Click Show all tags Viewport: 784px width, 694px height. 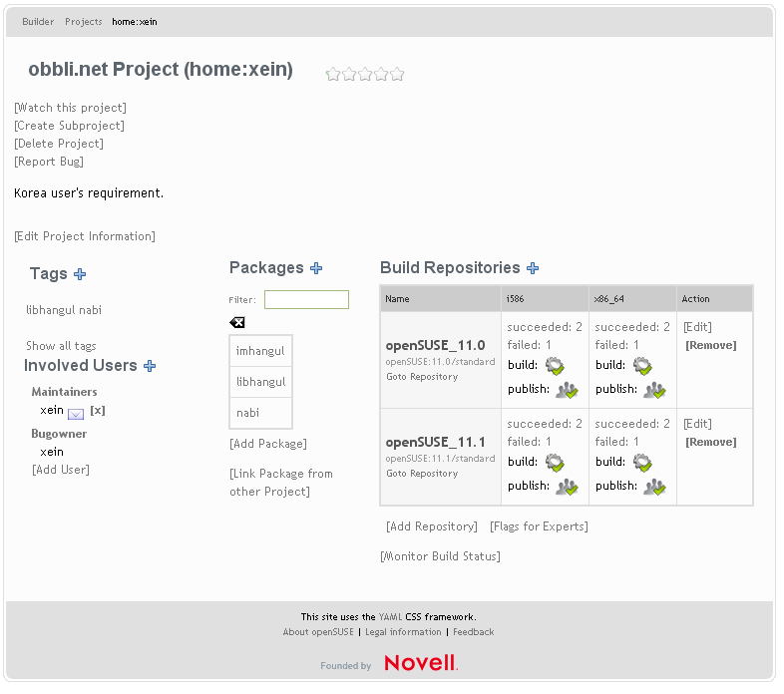point(61,346)
